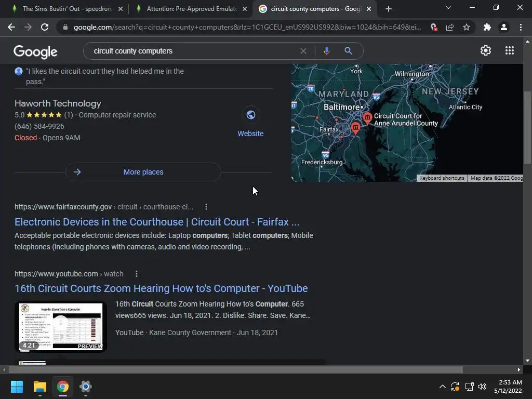Image resolution: width=532 pixels, height=399 pixels.
Task: Click the https://www.youtube.com URL text
Action: pos(56,274)
